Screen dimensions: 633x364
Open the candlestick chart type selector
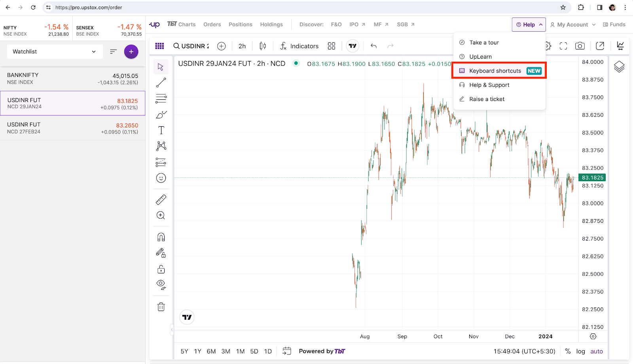263,46
